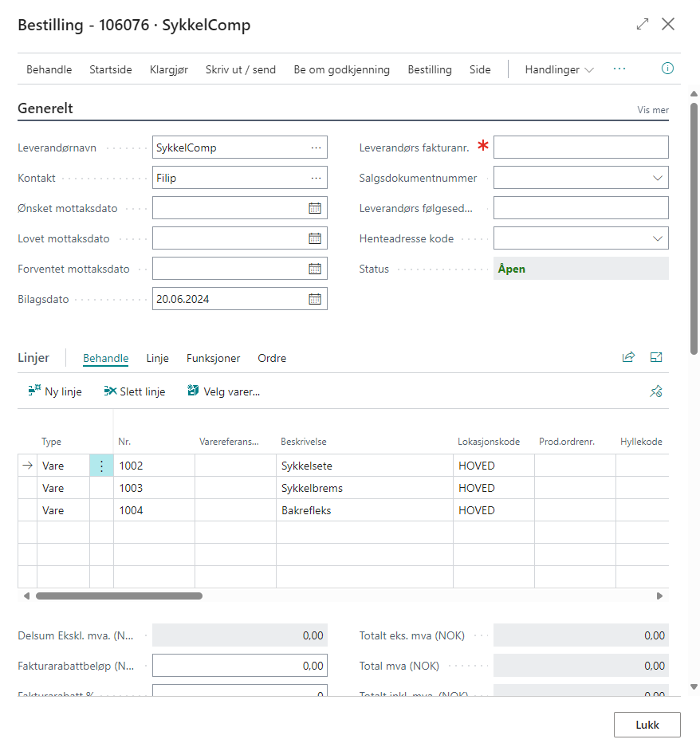Open row options for the Sykkelsete line
This screenshot has height=755, width=700.
[x=101, y=466]
